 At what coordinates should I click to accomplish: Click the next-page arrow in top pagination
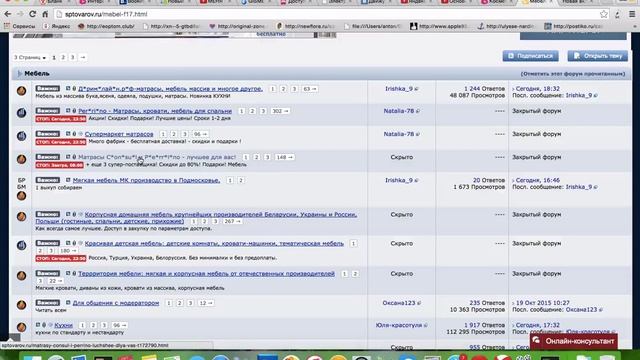83,58
